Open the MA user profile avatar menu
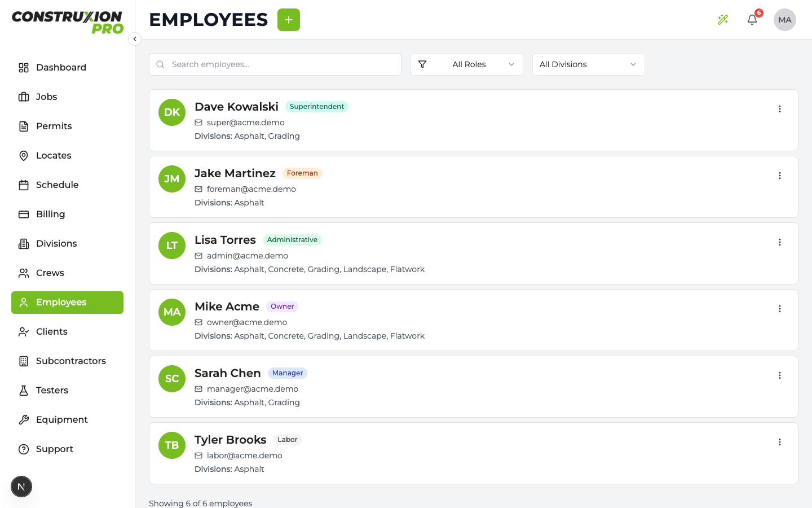The image size is (812, 508). coord(785,20)
